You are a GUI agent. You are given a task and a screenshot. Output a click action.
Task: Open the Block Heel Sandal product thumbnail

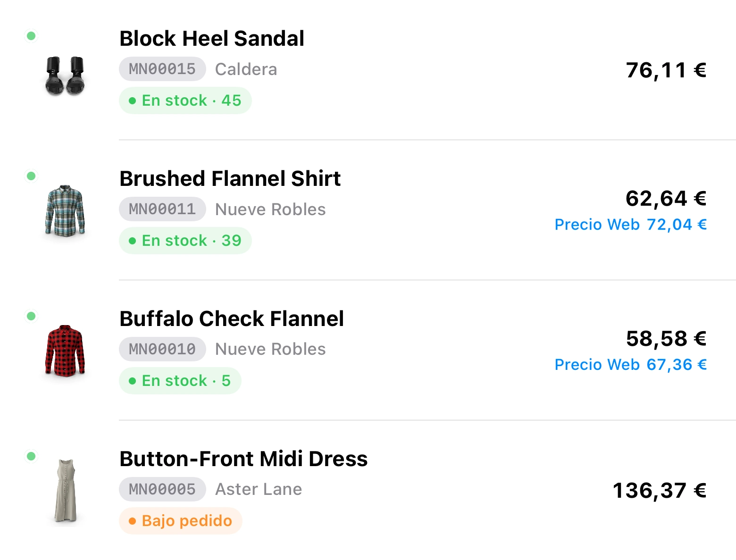pos(65,75)
